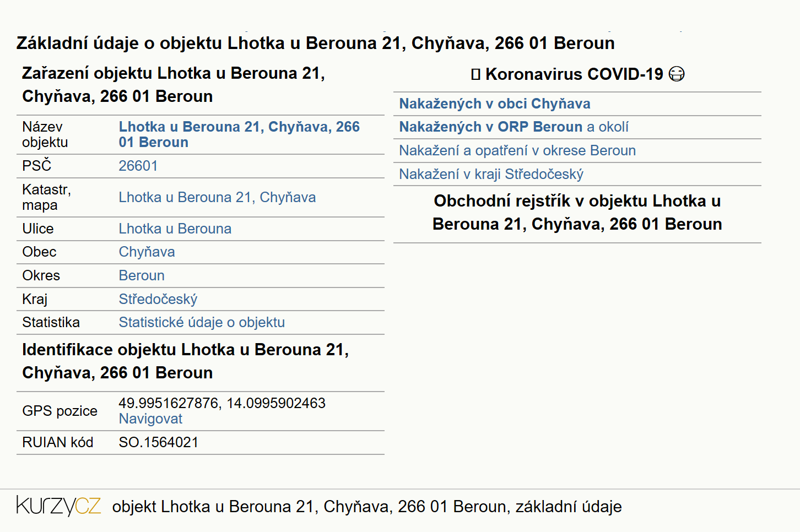Select the street link Lhotka u Berouna
The image size is (800, 532).
click(x=175, y=229)
